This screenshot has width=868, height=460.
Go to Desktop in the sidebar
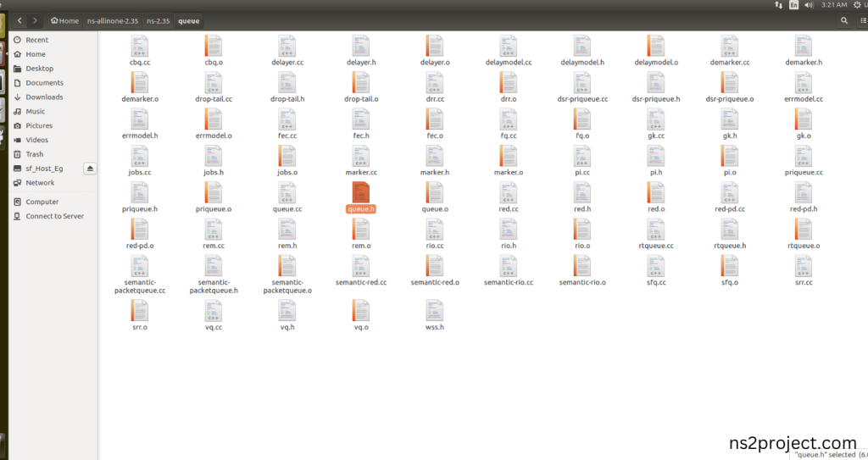(x=39, y=69)
